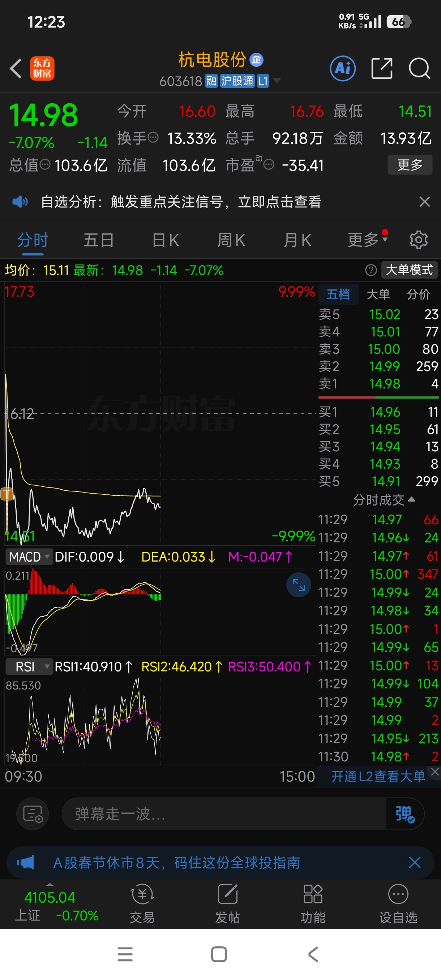This screenshot has width=441, height=980.
Task: Tap info icon next to 市盈
Action: [269, 165]
